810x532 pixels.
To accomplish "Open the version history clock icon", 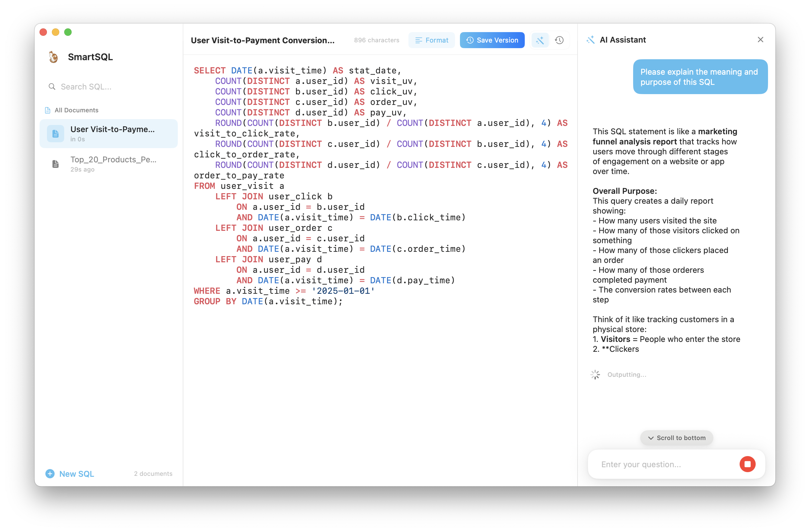I will tap(559, 40).
